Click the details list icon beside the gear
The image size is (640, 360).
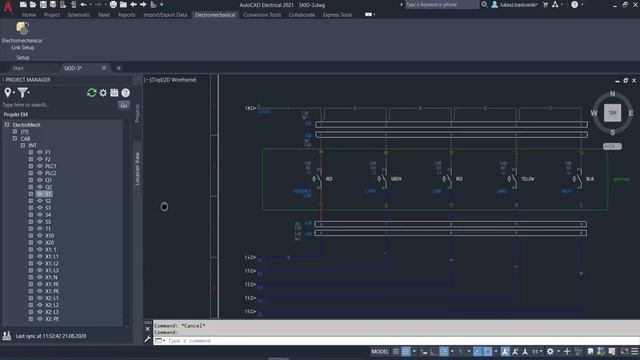pyautogui.click(x=114, y=93)
